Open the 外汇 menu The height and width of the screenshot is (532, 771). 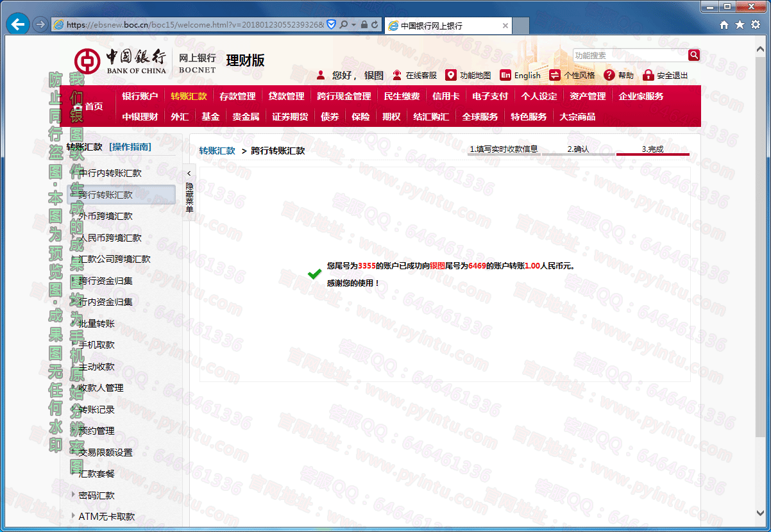pyautogui.click(x=180, y=117)
